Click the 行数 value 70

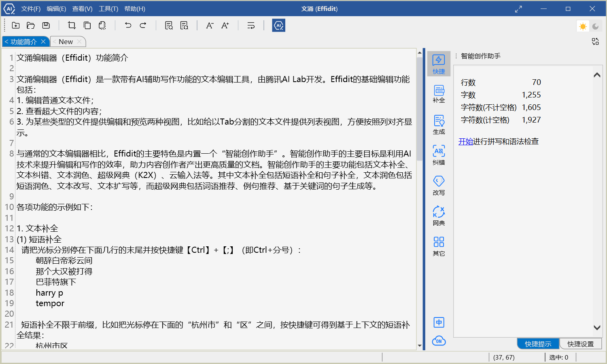pos(537,82)
